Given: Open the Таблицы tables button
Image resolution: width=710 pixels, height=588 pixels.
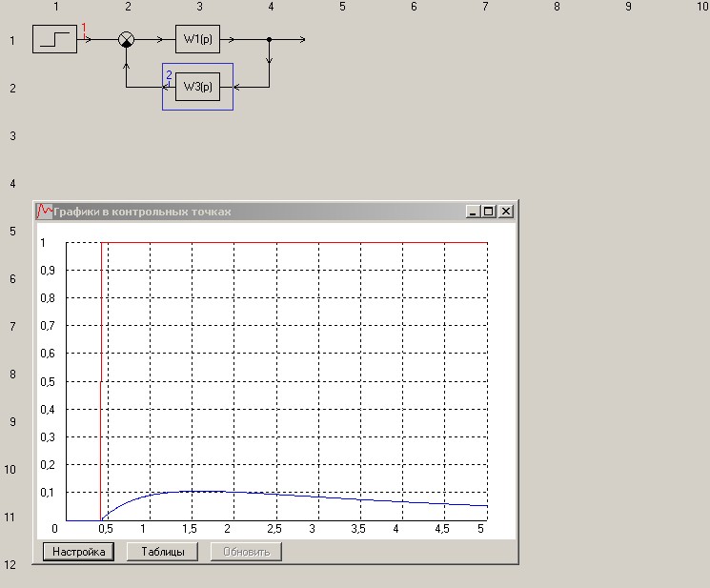Looking at the screenshot, I should 162,552.
